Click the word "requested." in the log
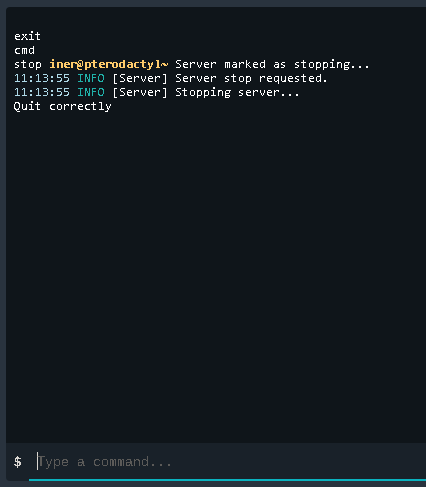 coord(293,78)
